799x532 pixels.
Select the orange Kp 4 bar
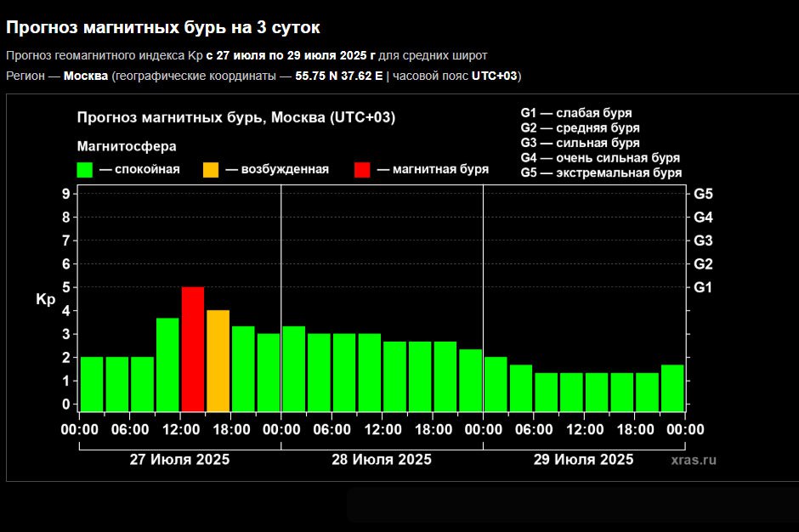point(218,361)
